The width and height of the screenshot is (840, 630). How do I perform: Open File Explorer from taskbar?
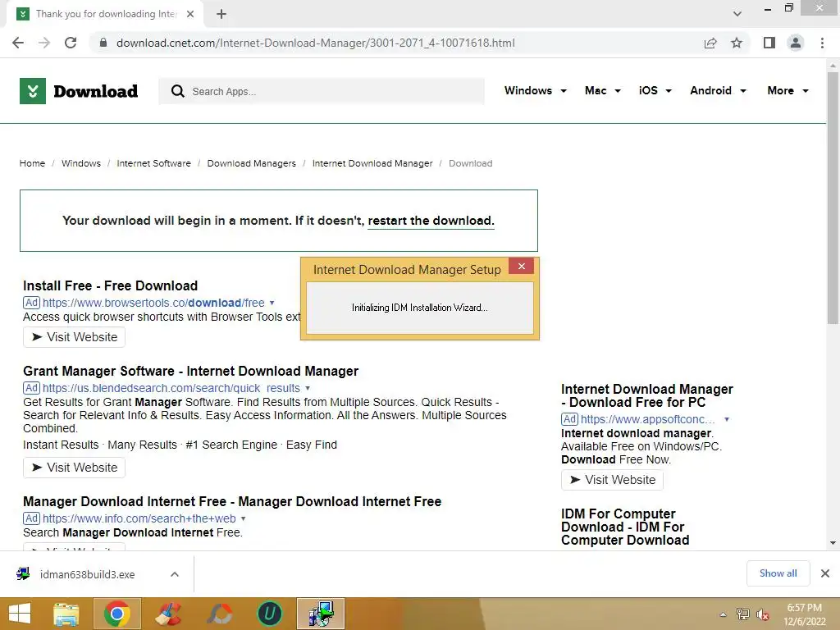tap(66, 614)
